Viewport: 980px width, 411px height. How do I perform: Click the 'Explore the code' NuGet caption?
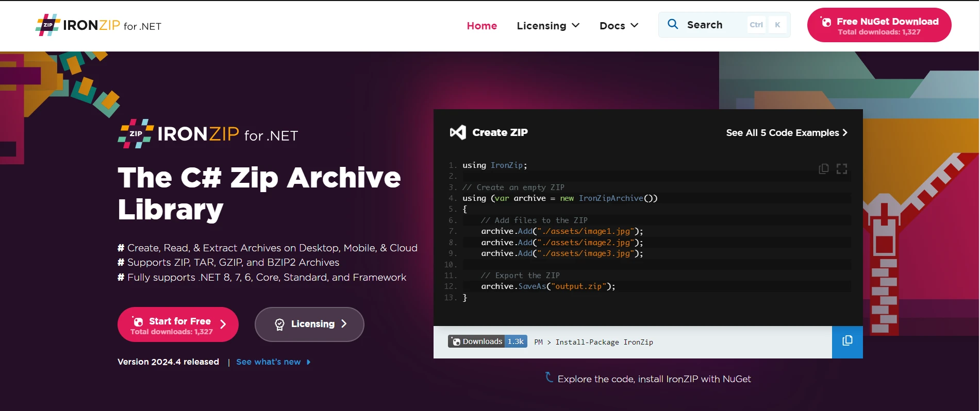pos(654,379)
